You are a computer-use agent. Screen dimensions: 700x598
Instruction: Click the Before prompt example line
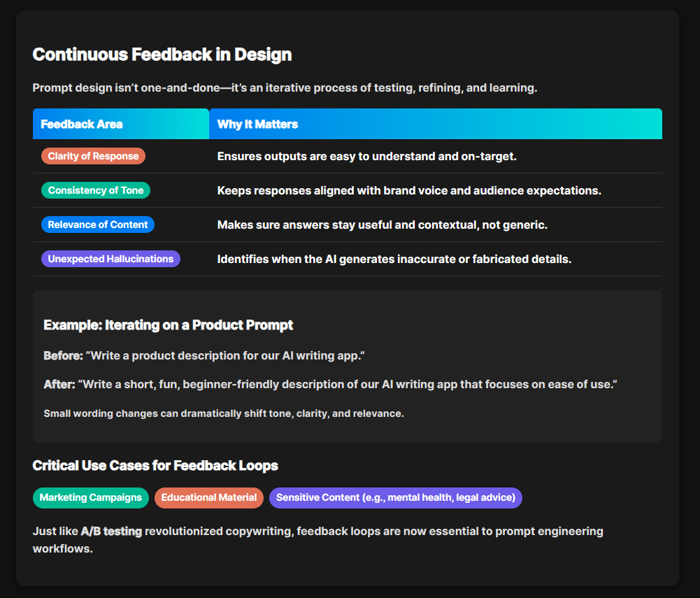point(204,356)
